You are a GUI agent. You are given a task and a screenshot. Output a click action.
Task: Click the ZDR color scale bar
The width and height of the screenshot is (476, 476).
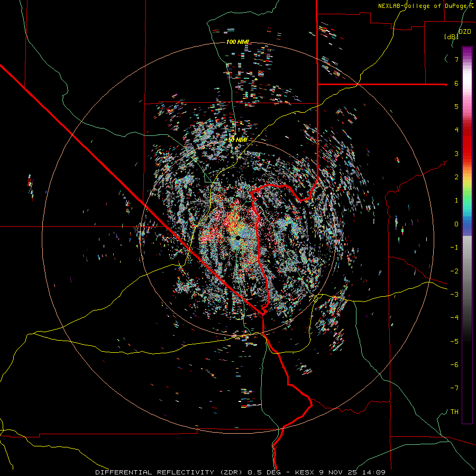pyautogui.click(x=467, y=235)
